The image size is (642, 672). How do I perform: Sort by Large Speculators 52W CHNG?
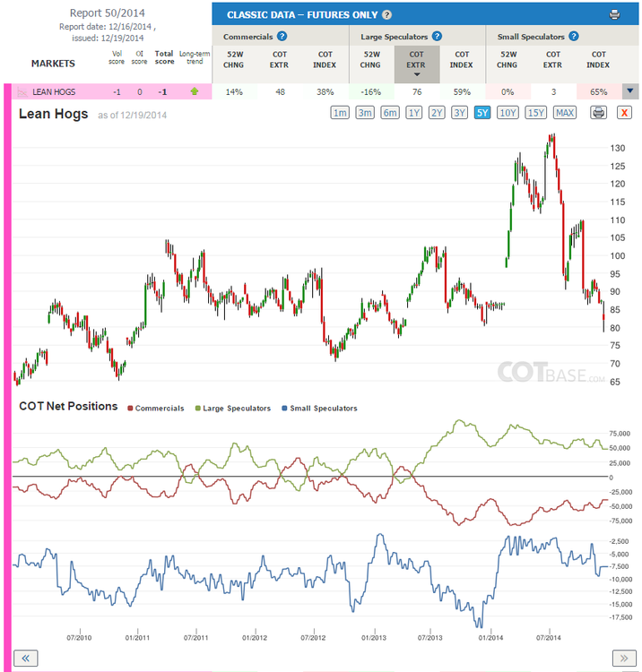(371, 59)
